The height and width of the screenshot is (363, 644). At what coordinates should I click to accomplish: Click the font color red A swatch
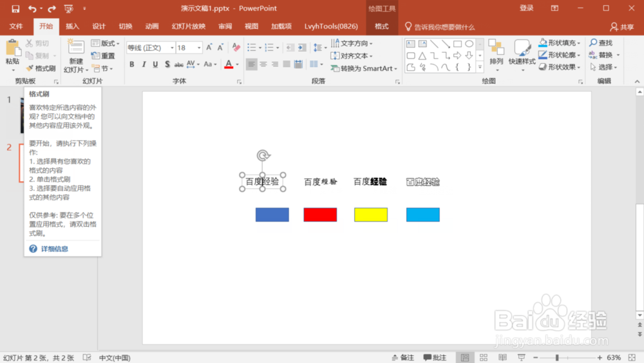click(x=229, y=64)
